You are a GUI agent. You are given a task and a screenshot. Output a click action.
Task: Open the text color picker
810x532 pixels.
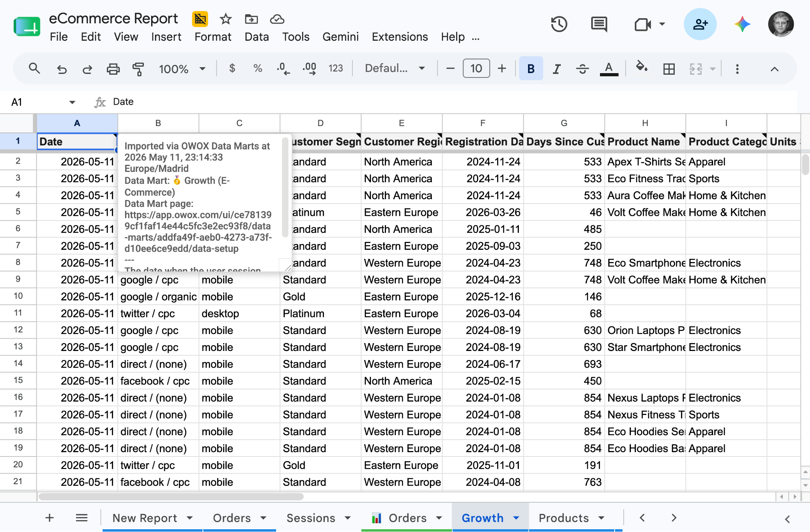pyautogui.click(x=609, y=69)
